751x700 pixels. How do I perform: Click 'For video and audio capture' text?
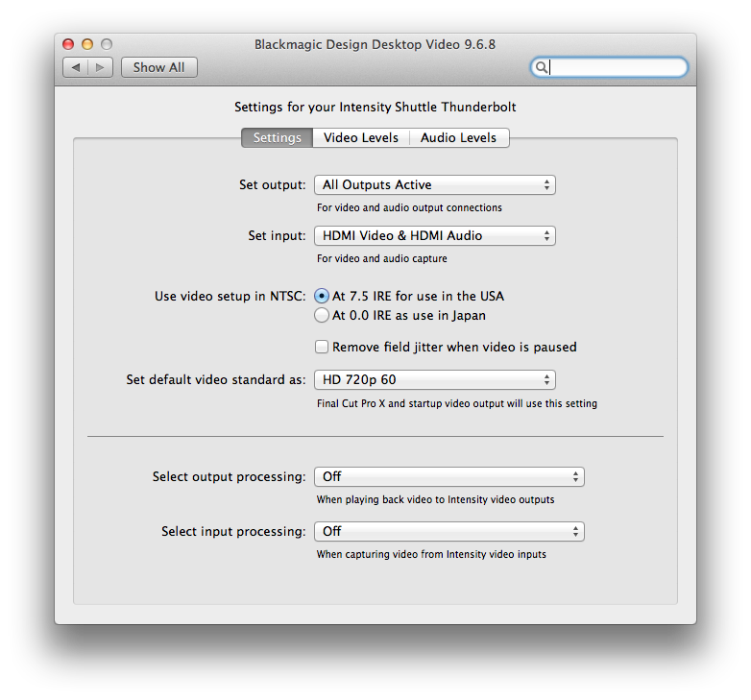click(x=381, y=258)
